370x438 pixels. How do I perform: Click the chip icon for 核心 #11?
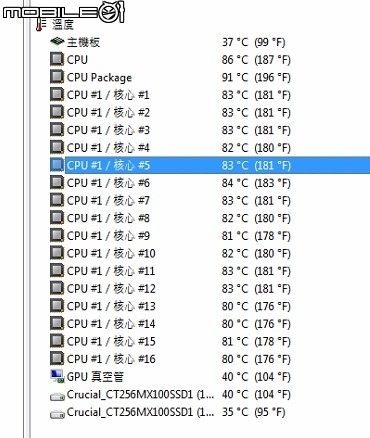(57, 271)
